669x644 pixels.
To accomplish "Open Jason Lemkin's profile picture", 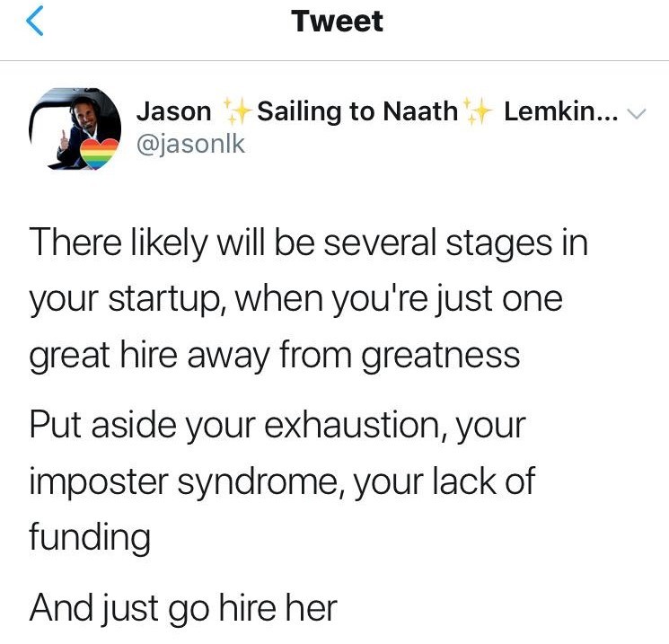I will pyautogui.click(x=75, y=128).
